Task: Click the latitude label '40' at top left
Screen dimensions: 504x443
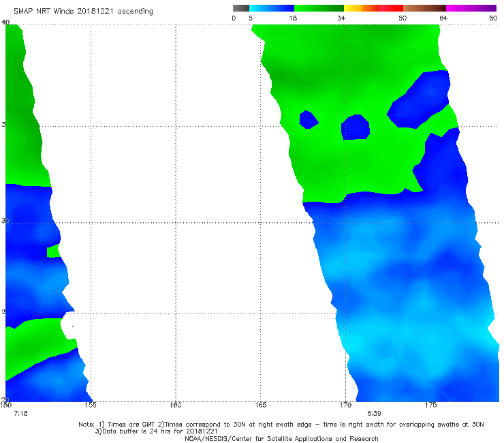Action: click(5, 22)
